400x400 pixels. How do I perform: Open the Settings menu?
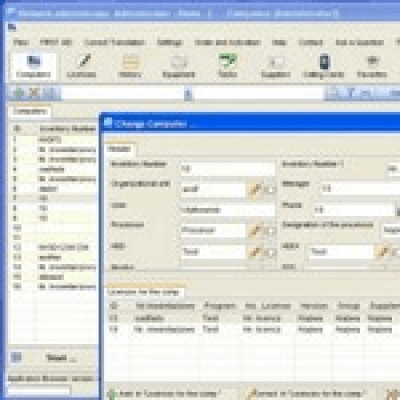click(170, 42)
